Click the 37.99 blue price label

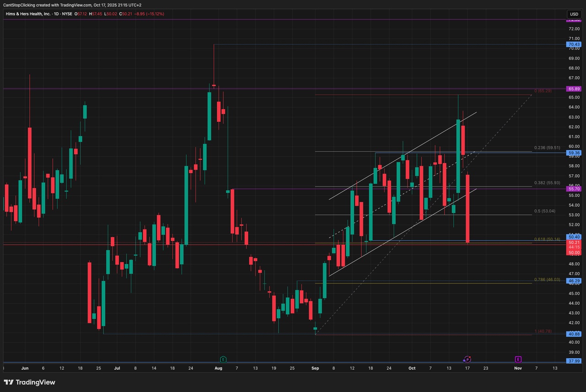pyautogui.click(x=574, y=361)
